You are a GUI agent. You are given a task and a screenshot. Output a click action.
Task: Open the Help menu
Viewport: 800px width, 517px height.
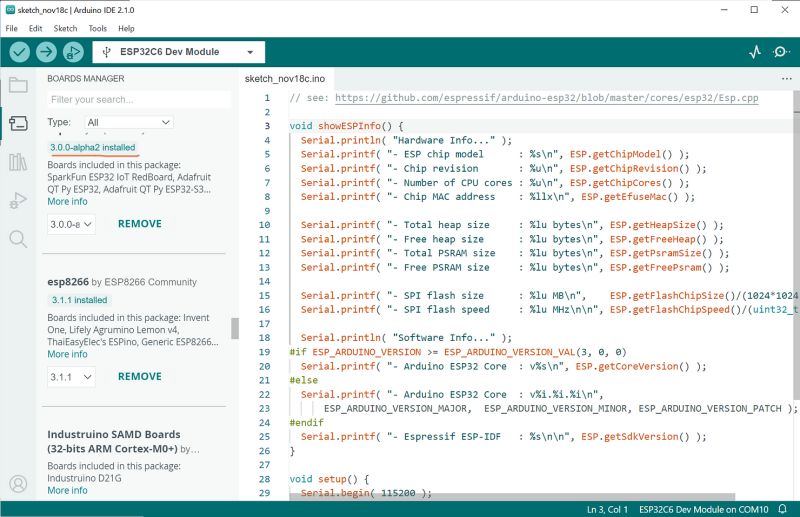coord(126,29)
